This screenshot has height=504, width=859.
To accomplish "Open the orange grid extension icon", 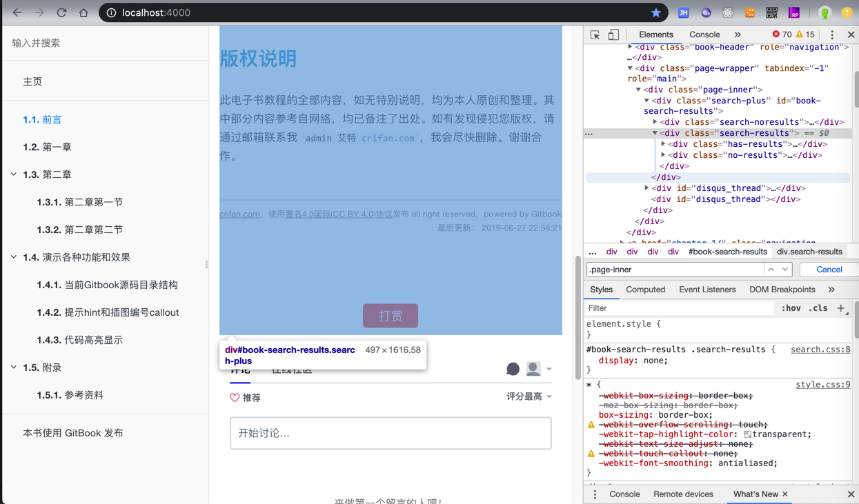I will tap(749, 12).
